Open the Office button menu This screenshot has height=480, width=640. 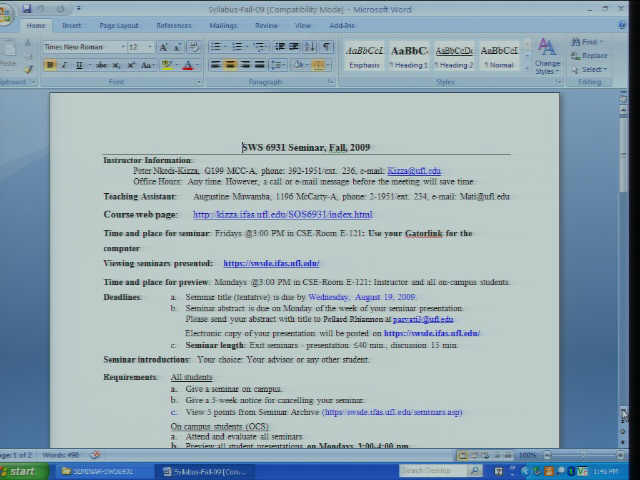click(x=6, y=13)
